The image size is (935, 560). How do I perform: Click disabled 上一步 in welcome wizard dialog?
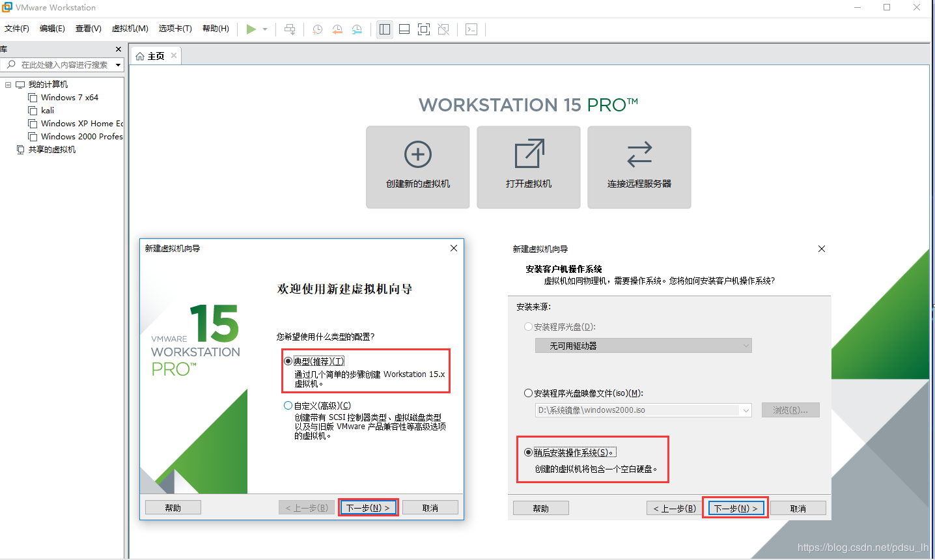tap(307, 508)
